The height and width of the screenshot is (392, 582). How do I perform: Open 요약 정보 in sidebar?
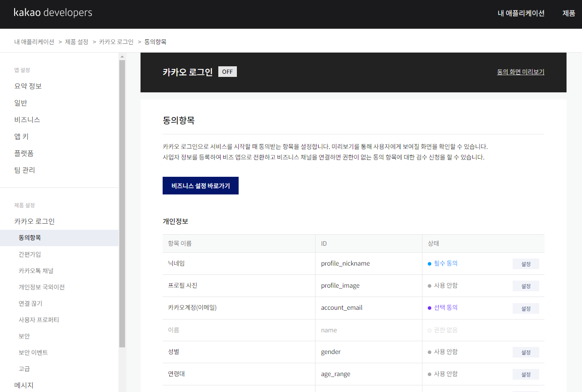pyautogui.click(x=28, y=86)
